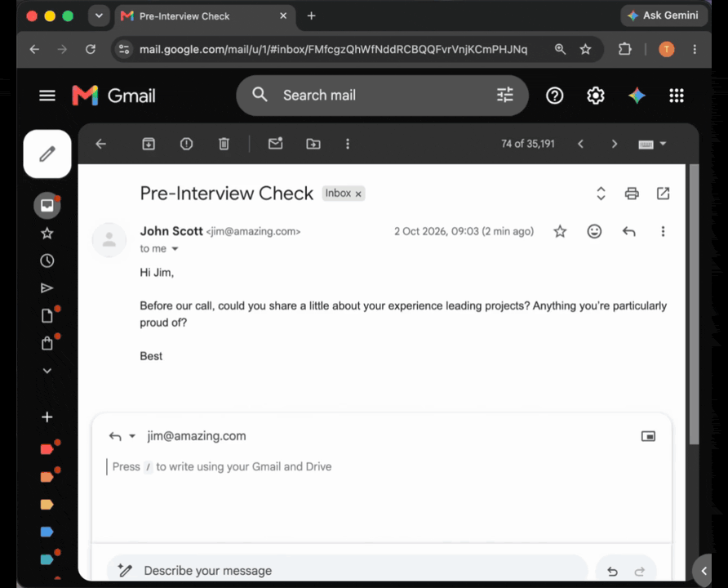Viewport: 728px width, 588px height.
Task: Open Chrome extensions puzzle icon
Action: (x=625, y=49)
